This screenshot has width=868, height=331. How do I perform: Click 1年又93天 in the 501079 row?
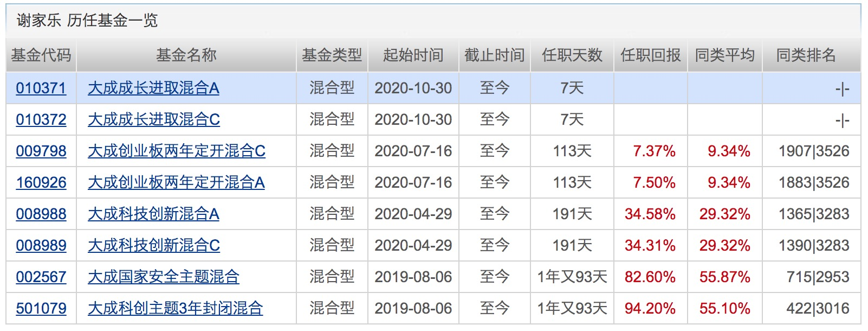pos(572,309)
